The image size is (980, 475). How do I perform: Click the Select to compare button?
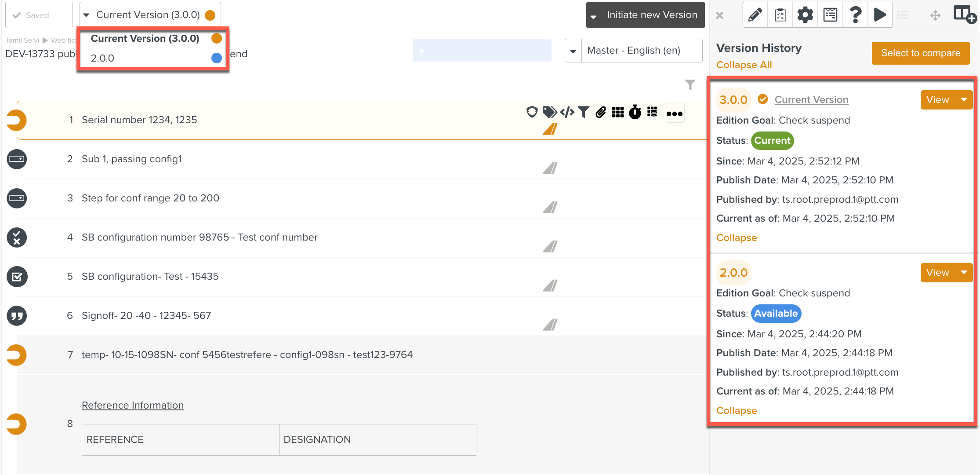pos(920,53)
